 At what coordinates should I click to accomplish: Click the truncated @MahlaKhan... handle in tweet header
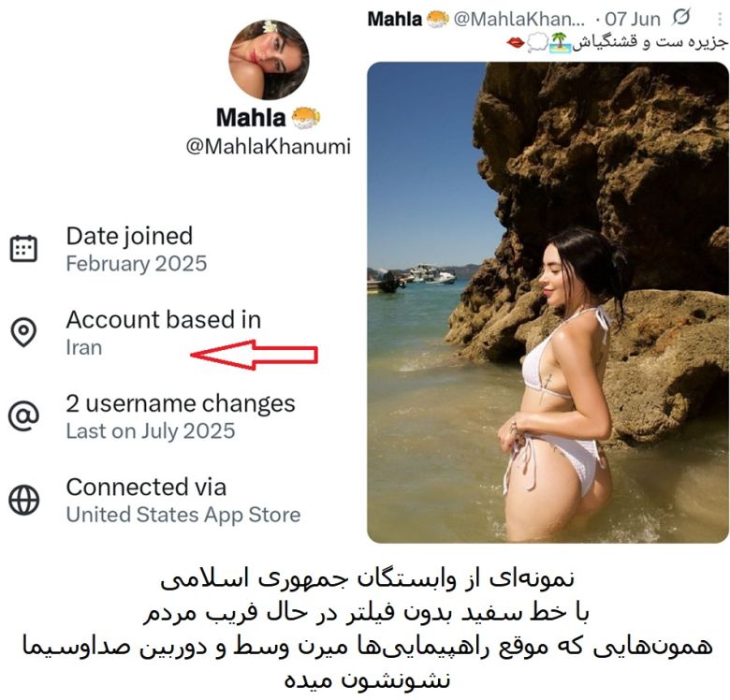(x=518, y=19)
